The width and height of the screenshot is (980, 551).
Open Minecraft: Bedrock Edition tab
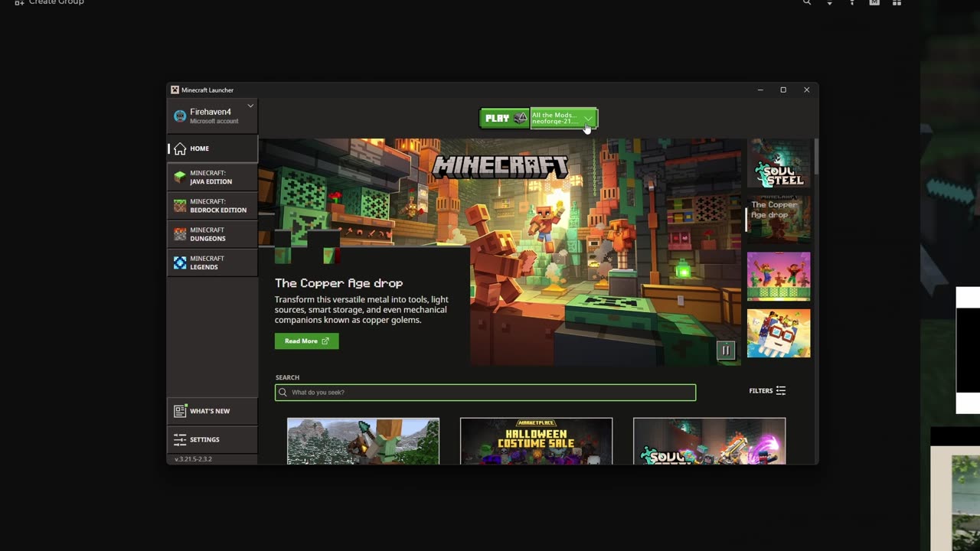click(213, 206)
